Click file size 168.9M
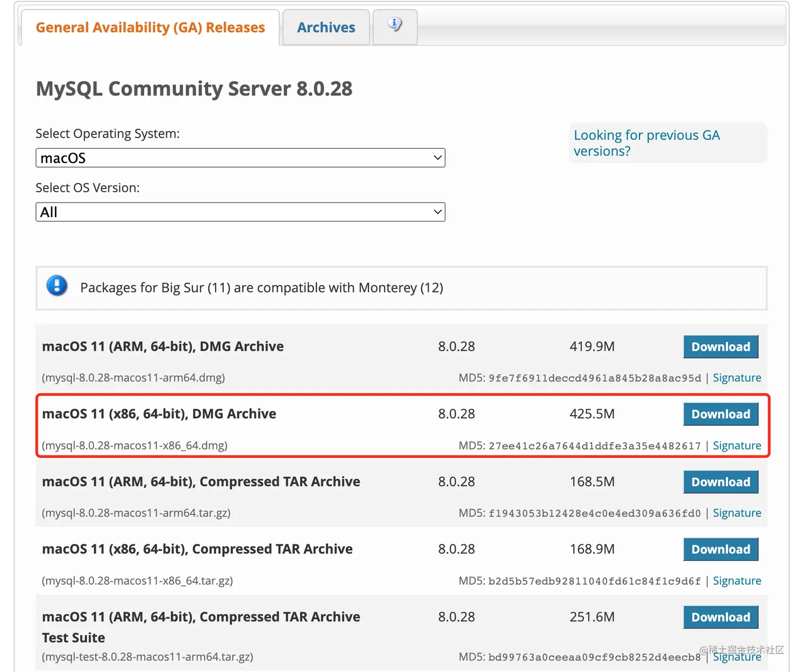The width and height of the screenshot is (801, 672). pyautogui.click(x=592, y=549)
